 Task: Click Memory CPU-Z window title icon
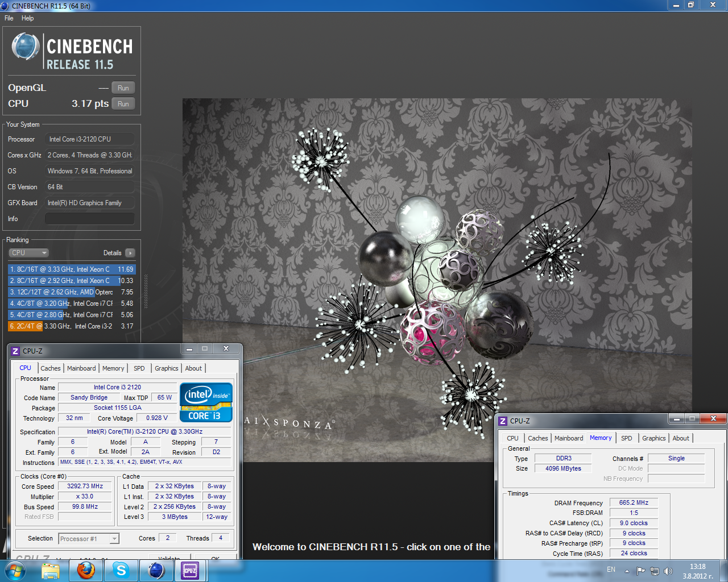click(x=503, y=421)
